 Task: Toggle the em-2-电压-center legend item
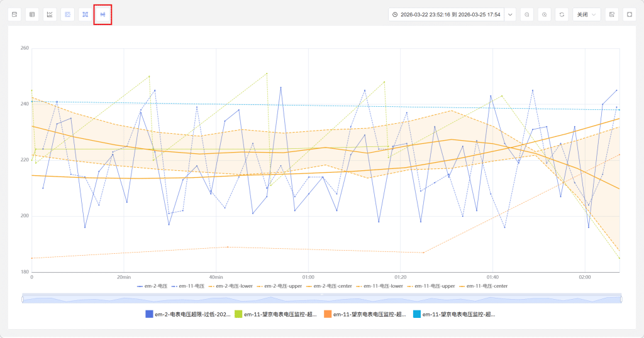[329, 286]
